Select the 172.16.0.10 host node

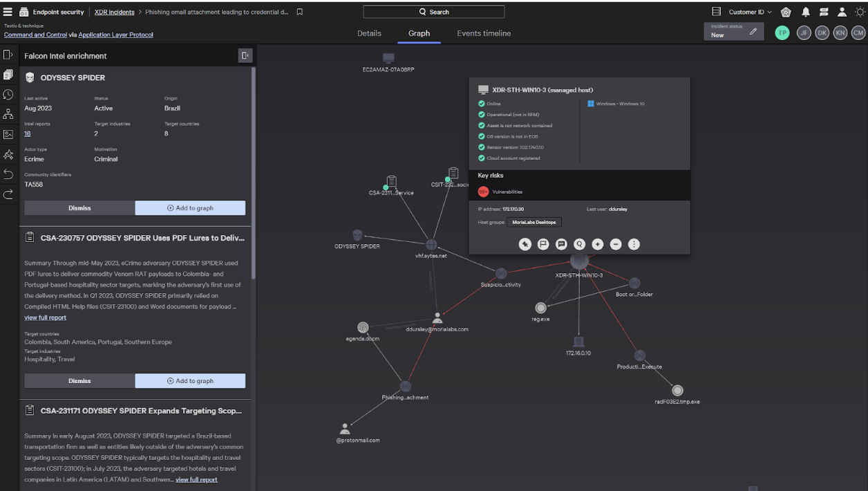click(578, 342)
